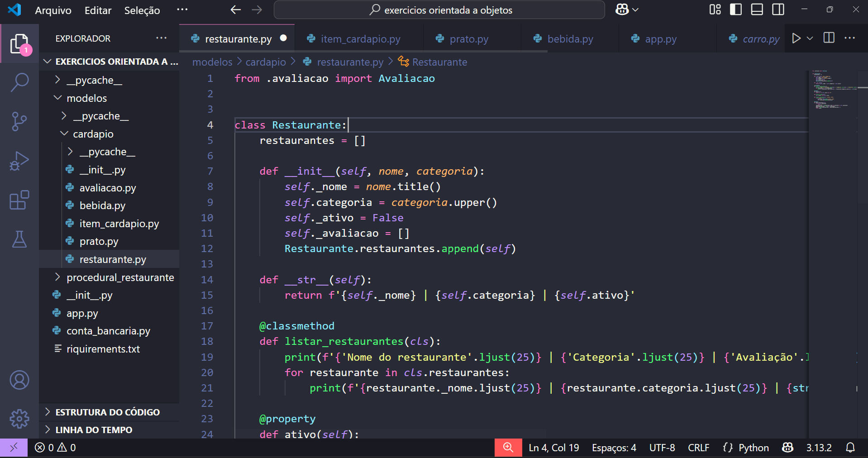868x458 pixels.
Task: Change file encoding UTF-8
Action: (662, 448)
